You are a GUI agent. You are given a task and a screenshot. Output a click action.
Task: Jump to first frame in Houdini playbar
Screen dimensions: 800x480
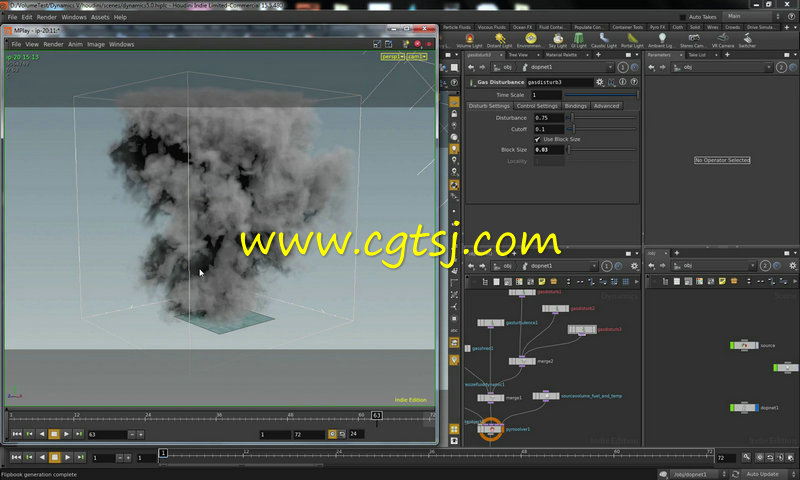click(16, 458)
